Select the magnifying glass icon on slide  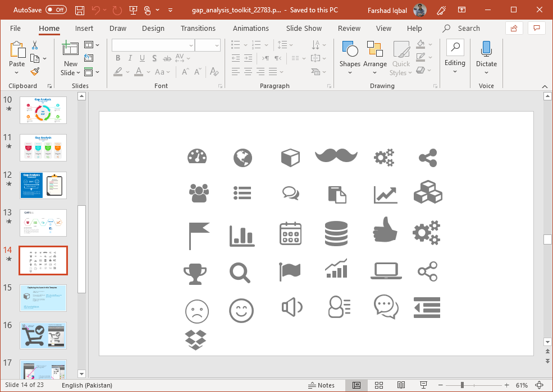(240, 273)
